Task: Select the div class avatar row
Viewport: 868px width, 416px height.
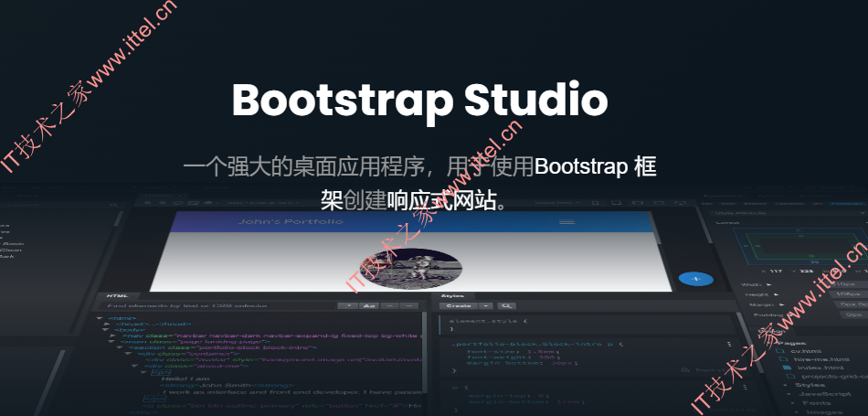Action: (284, 360)
